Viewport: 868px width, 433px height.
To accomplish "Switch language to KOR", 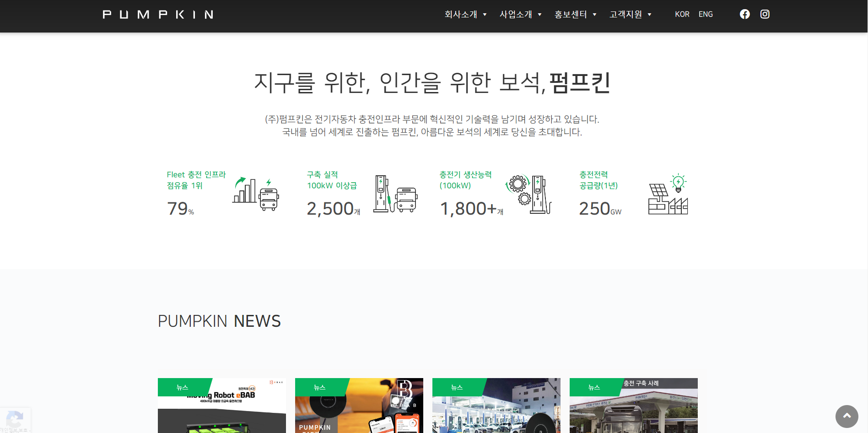I will [x=682, y=14].
